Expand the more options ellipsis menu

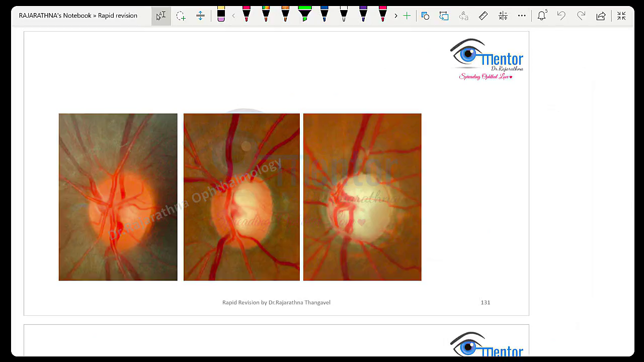pos(522,16)
